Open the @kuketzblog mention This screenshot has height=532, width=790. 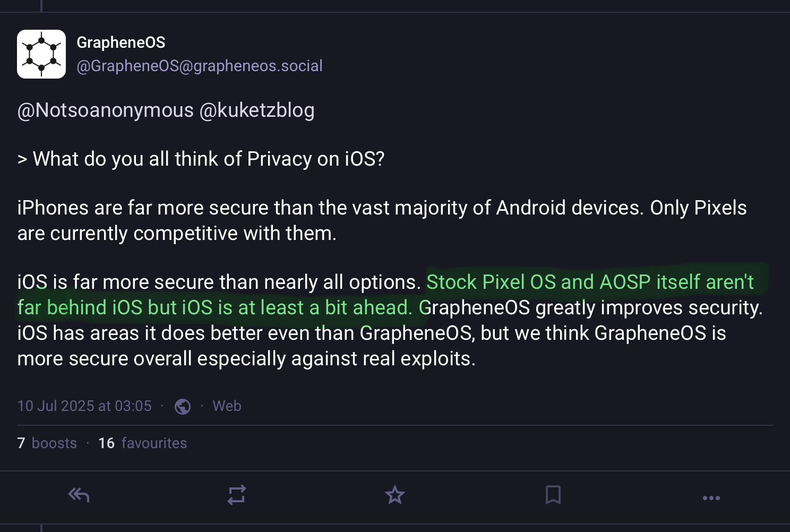click(x=257, y=110)
